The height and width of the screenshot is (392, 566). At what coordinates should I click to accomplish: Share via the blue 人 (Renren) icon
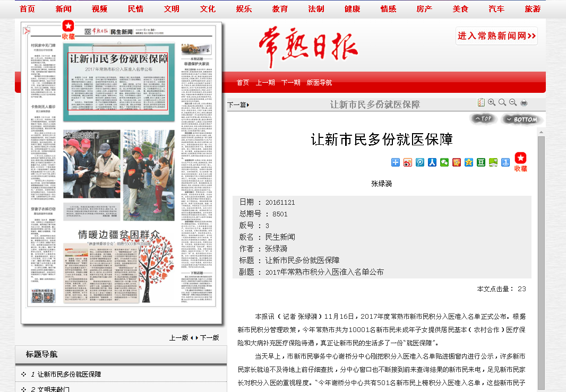(x=432, y=162)
